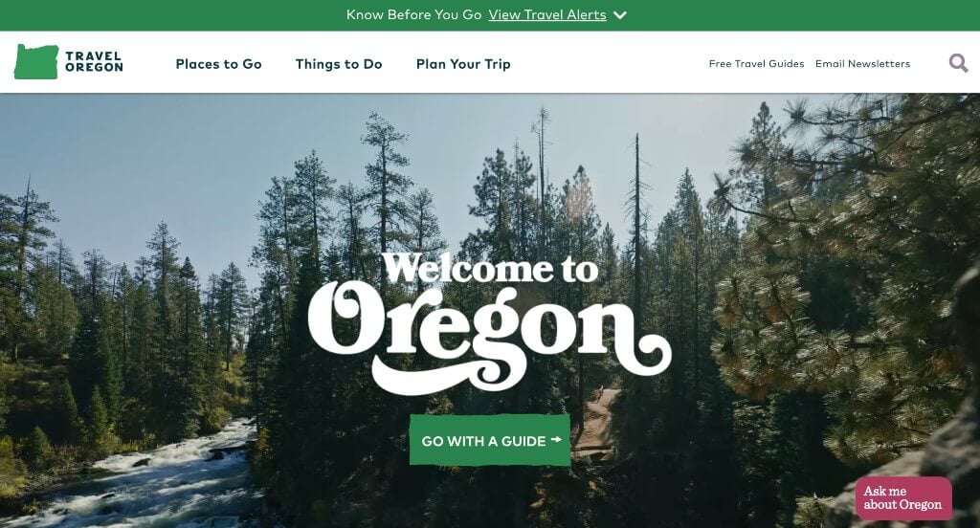Click the Go With A Guide button

(x=490, y=440)
